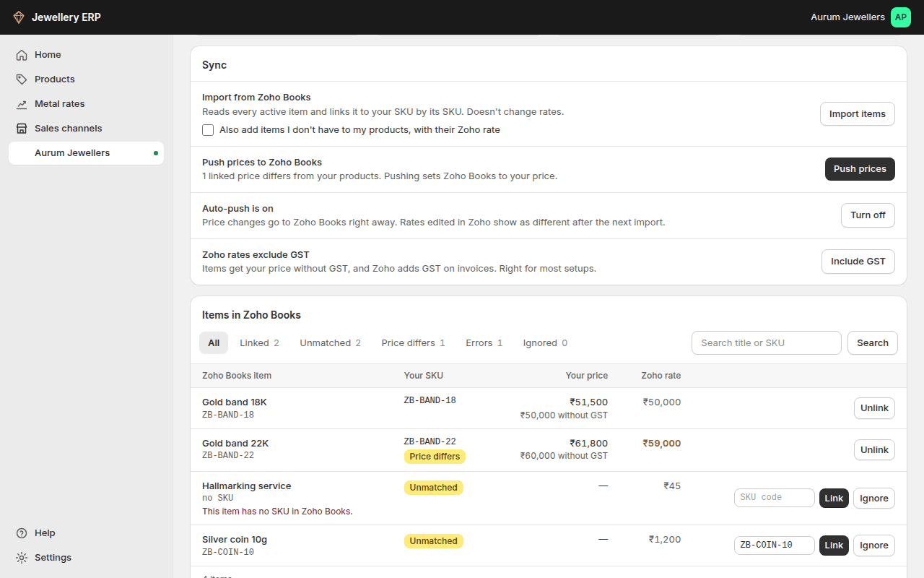Switch to the Linked tab

coord(259,343)
